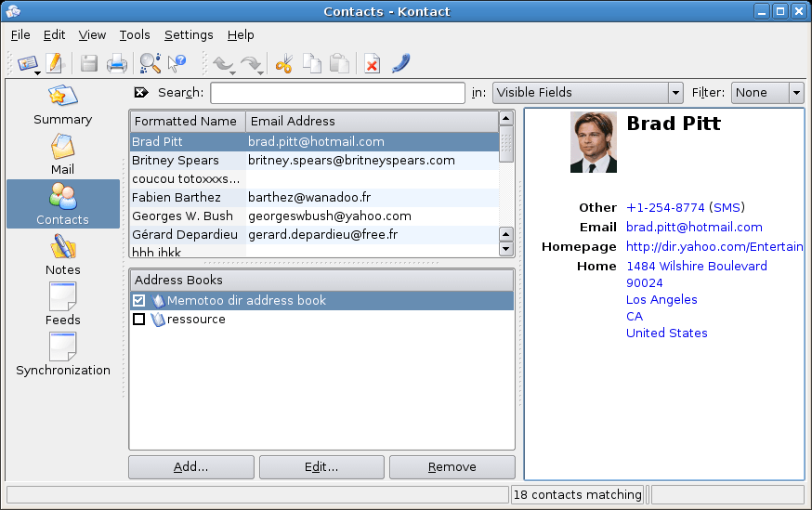Open the dir.yahoo.com homepage link
Screen dimensions: 812x510
click(x=714, y=246)
